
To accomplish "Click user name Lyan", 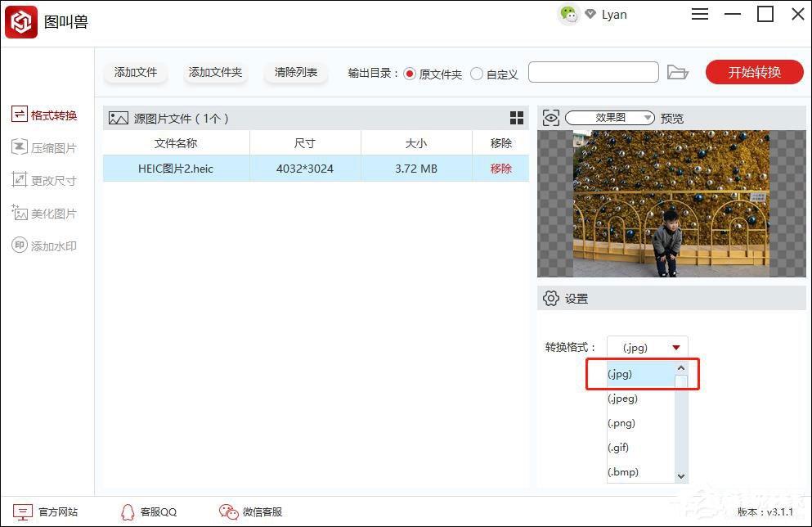I will pos(614,15).
